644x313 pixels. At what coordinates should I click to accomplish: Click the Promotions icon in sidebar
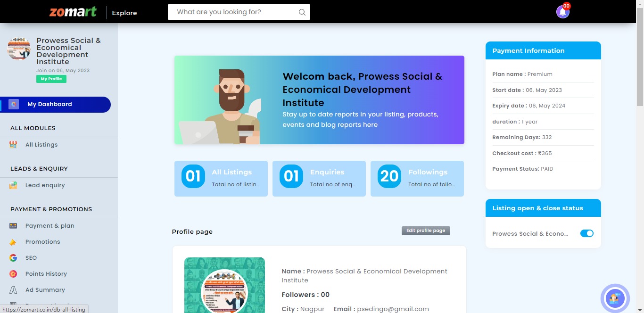coord(13,242)
